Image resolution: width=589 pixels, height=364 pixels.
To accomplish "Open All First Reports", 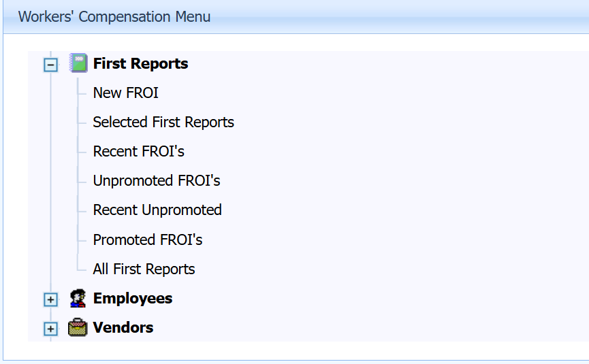I will 144,269.
